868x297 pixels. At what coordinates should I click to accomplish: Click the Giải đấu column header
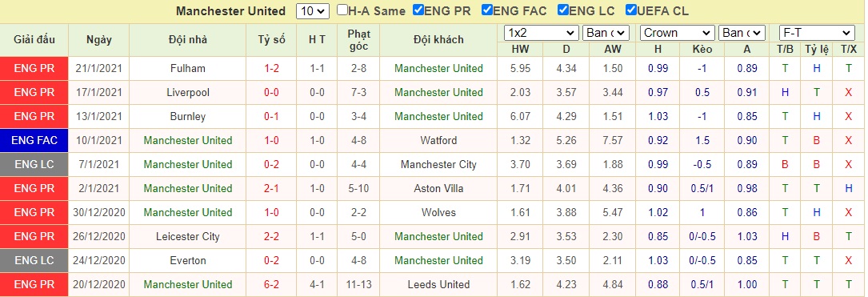(x=34, y=40)
